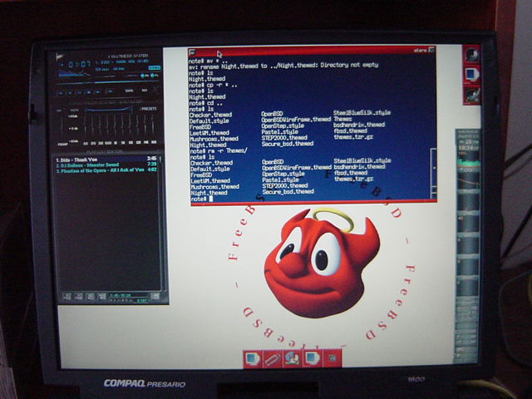Click 'STEP2000.themed' in the last listing
The height and width of the screenshot is (399, 532).
coord(285,186)
